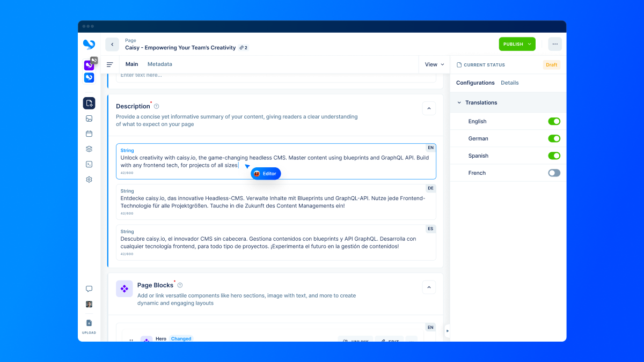Click the Upload icon in the sidebar

tap(89, 322)
